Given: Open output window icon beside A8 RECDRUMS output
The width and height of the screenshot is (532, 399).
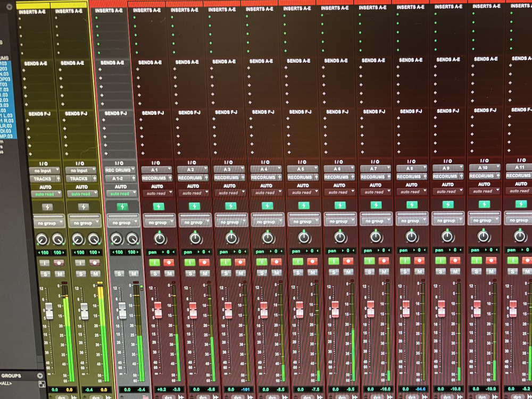Looking at the screenshot, I should point(425,176).
